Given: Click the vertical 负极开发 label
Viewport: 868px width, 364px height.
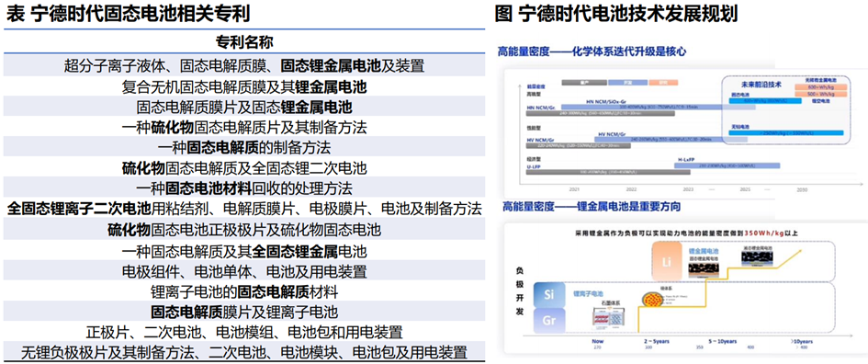Looking at the screenshot, I should (519, 291).
